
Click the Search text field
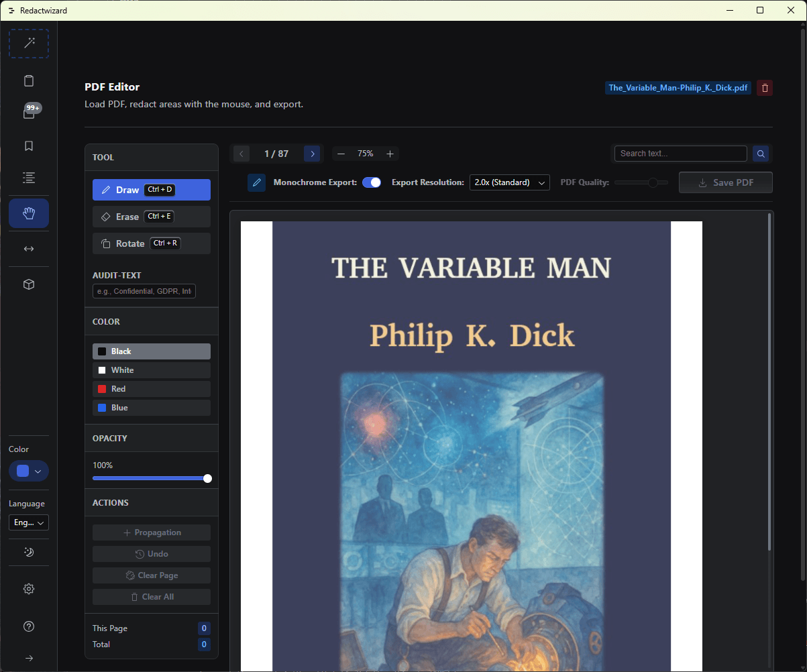click(681, 154)
